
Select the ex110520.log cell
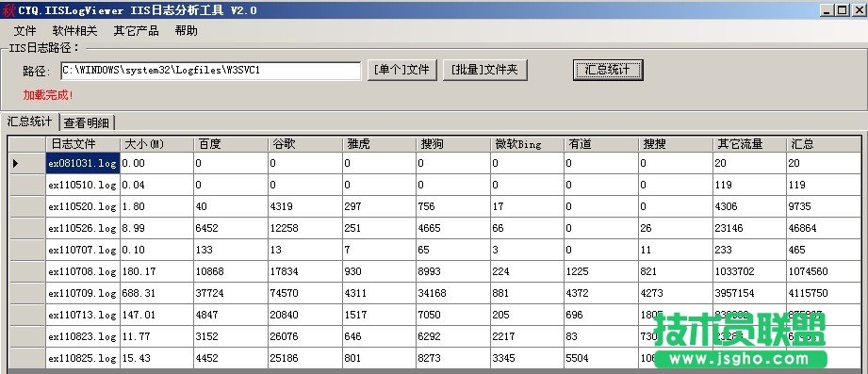tap(83, 206)
